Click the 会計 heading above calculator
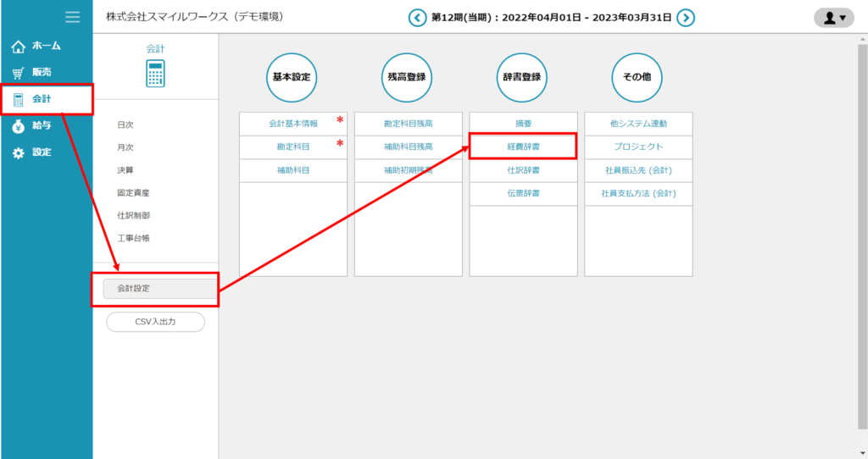The height and width of the screenshot is (459, 868). pyautogui.click(x=156, y=48)
